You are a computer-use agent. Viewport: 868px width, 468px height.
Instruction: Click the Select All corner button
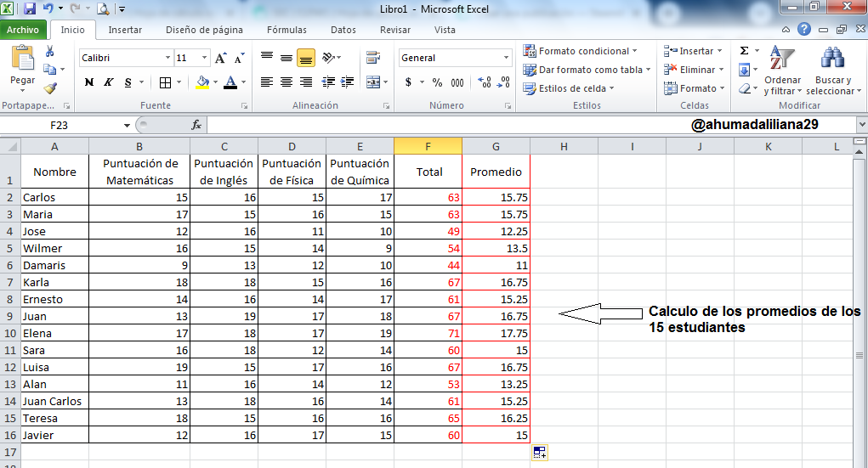click(10, 147)
